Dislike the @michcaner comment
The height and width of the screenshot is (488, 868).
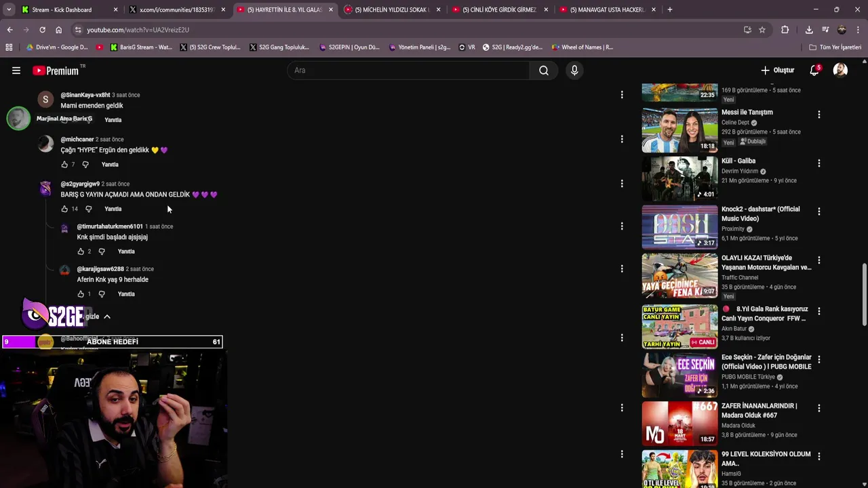pos(85,164)
